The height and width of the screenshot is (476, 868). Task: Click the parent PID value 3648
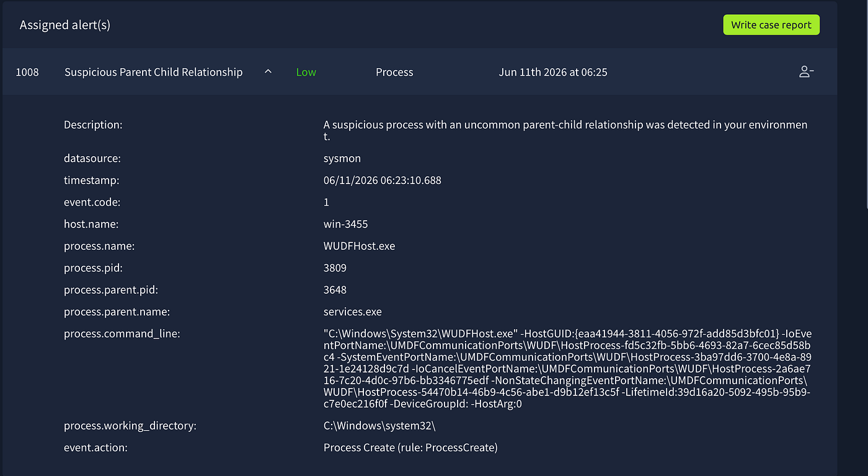[335, 289]
